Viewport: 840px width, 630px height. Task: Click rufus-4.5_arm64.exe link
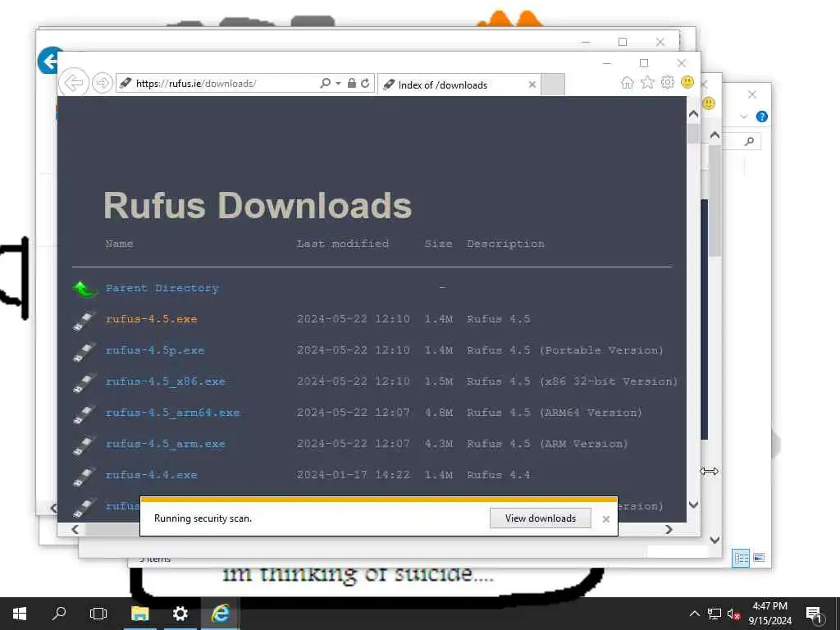(x=172, y=413)
